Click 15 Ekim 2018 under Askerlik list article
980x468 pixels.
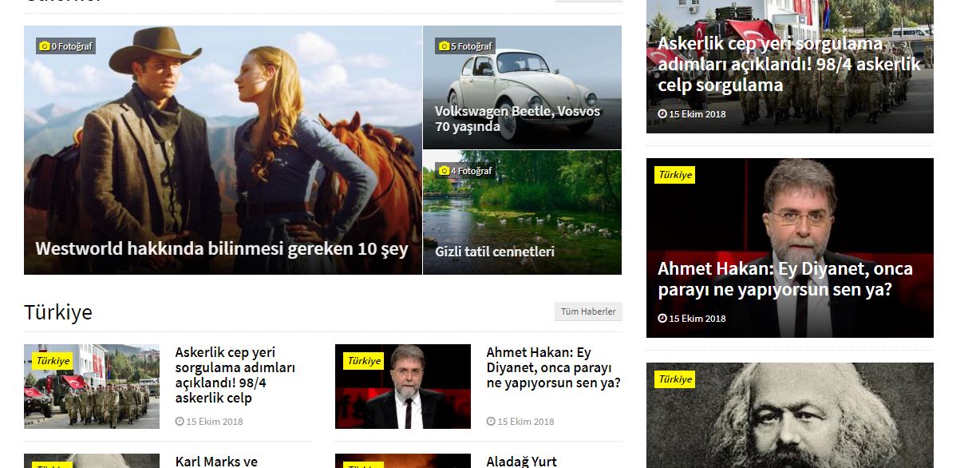coord(215,422)
